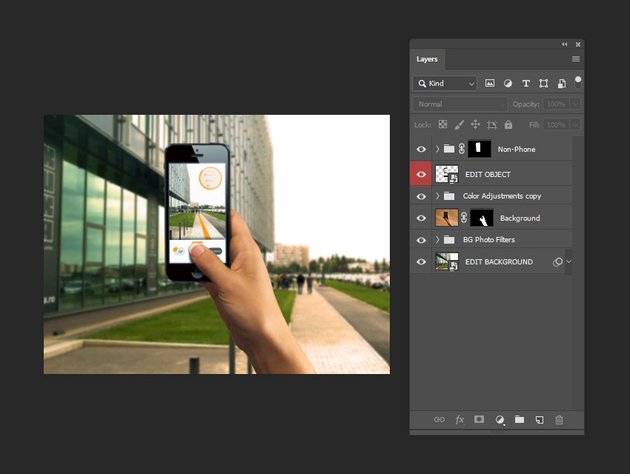Select the EDIT BACKGROUND layer name
The height and width of the screenshot is (474, 630).
point(499,262)
